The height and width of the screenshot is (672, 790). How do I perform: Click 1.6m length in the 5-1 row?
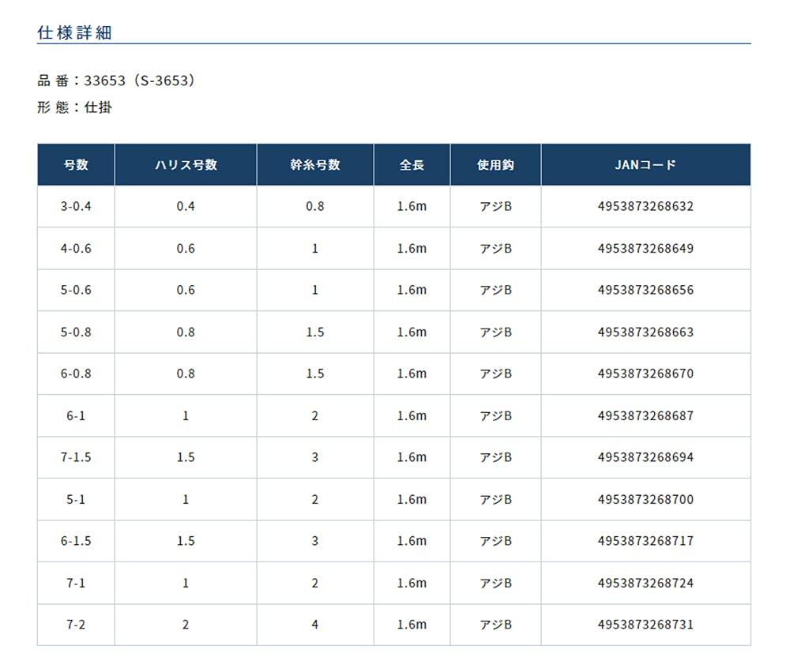(412, 499)
